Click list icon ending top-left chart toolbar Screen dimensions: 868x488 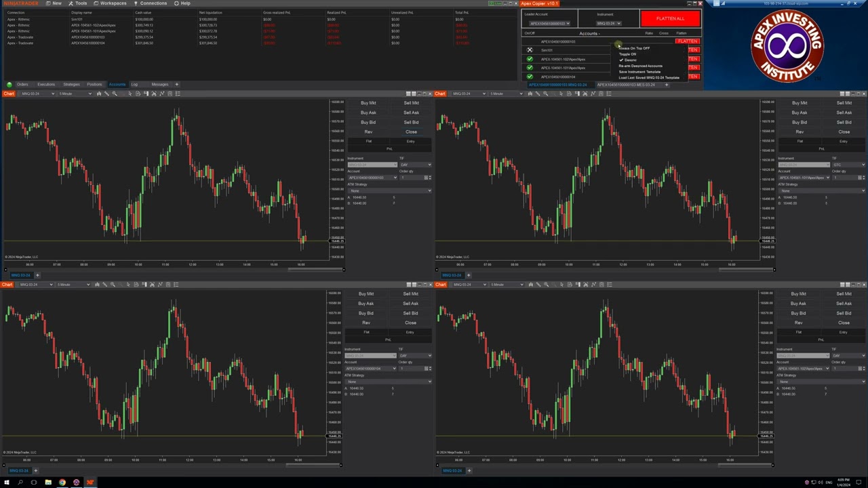pyautogui.click(x=178, y=94)
